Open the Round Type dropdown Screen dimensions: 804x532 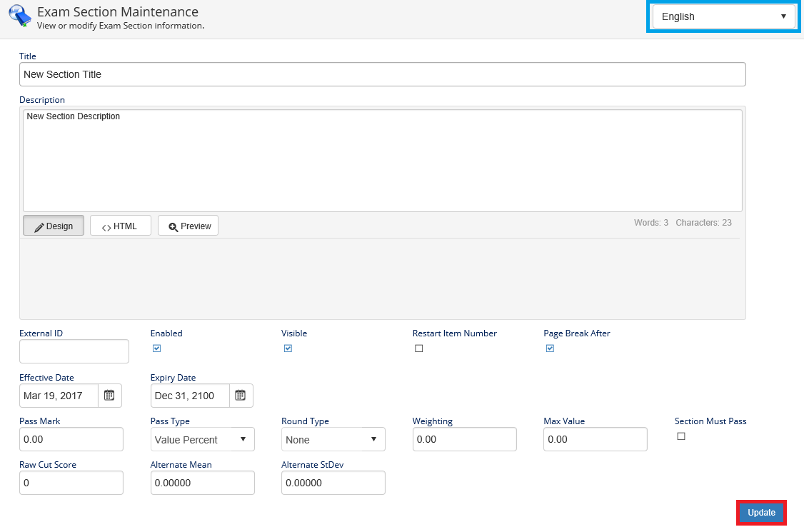[333, 439]
